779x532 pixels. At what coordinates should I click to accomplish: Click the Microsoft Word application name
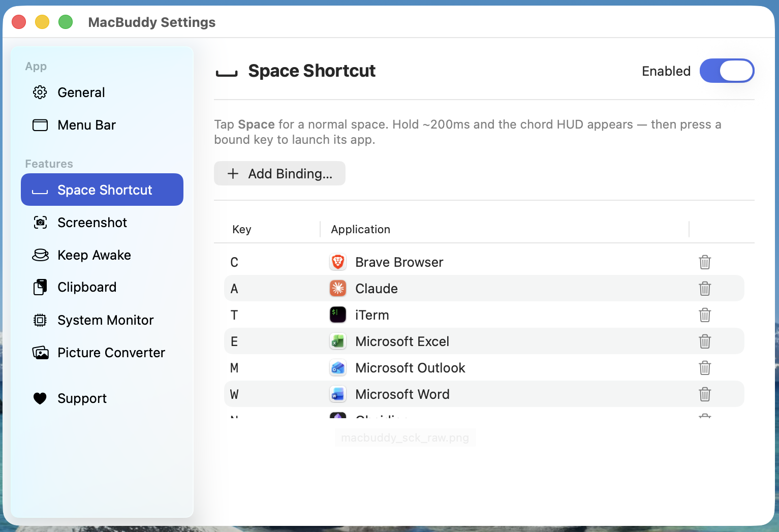(402, 394)
